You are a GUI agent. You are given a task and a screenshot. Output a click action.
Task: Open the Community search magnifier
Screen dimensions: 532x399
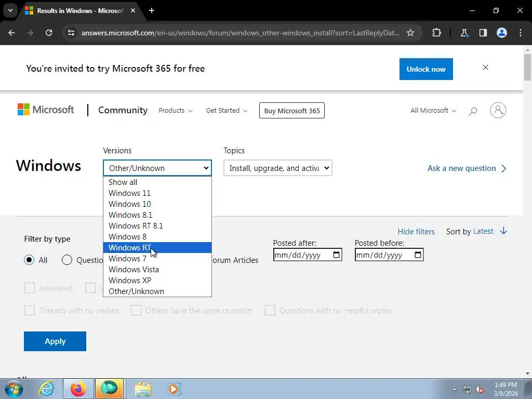473,111
